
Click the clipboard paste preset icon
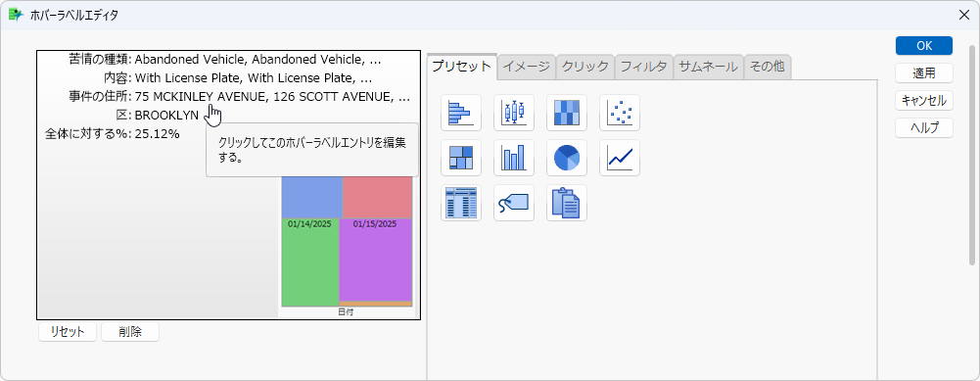click(567, 203)
